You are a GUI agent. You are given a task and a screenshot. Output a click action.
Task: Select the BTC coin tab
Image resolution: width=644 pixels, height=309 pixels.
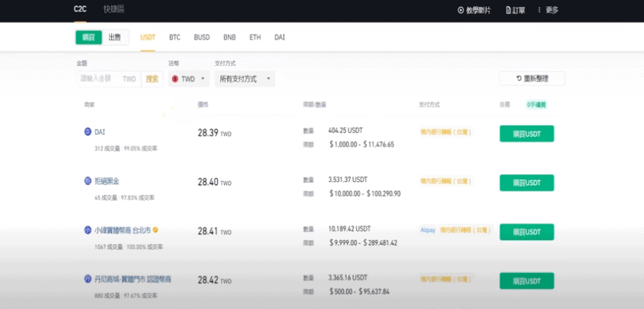pyautogui.click(x=174, y=37)
